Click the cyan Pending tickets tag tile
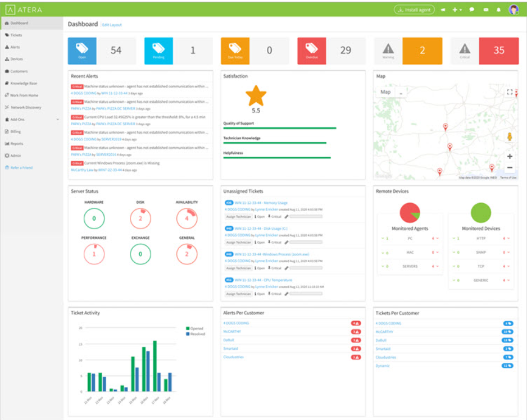 coord(158,51)
